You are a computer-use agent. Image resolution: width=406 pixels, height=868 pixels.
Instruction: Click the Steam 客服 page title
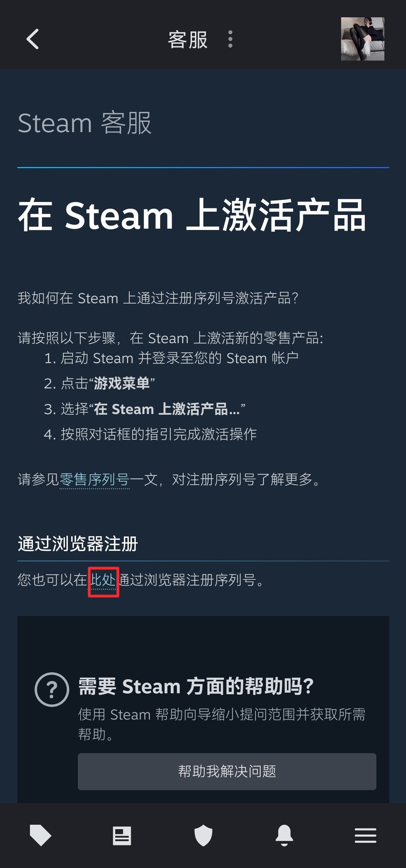click(x=85, y=123)
